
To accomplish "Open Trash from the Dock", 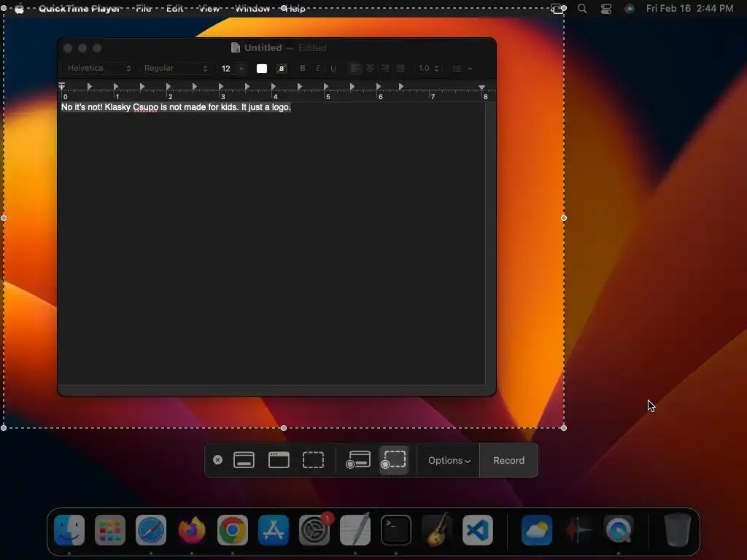I will click(678, 530).
